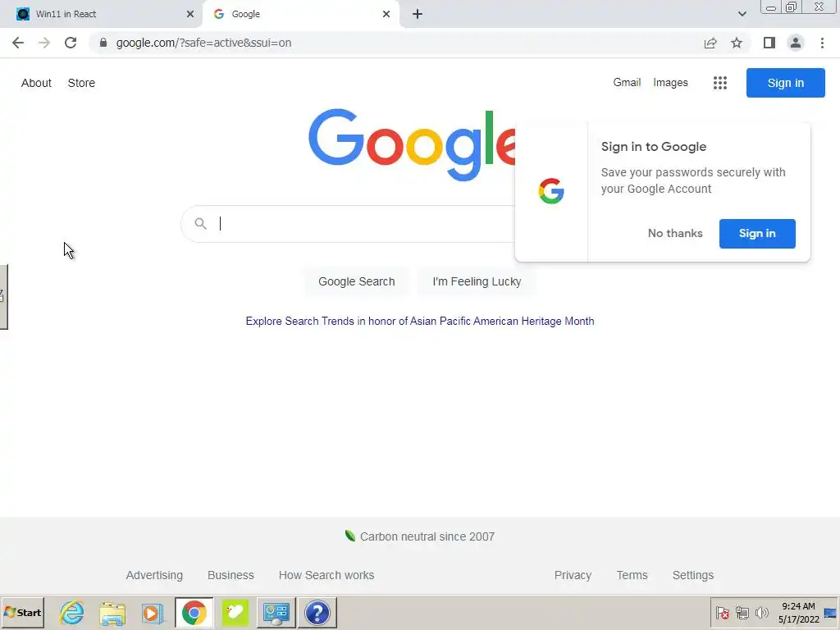Click the blue Sign in button at top

coord(785,83)
